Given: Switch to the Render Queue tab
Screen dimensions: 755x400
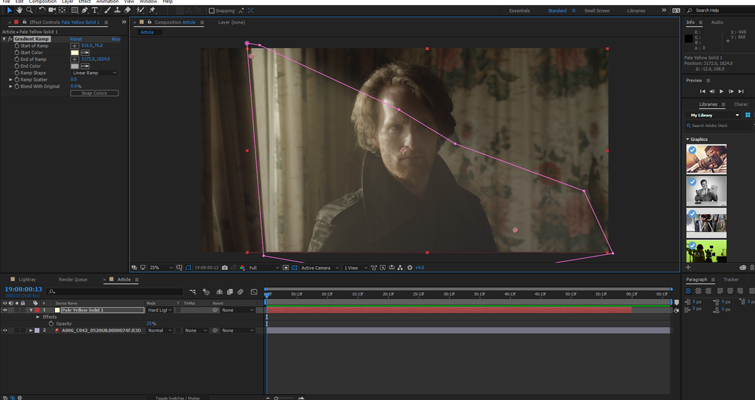Looking at the screenshot, I should 73,280.
